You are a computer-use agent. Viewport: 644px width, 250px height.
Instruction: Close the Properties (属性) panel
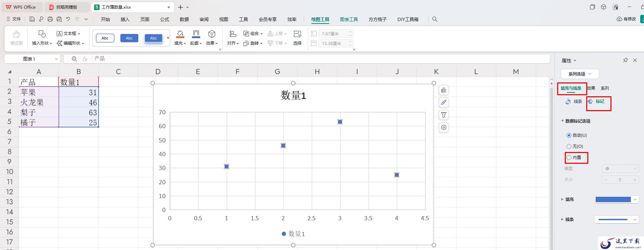click(635, 60)
